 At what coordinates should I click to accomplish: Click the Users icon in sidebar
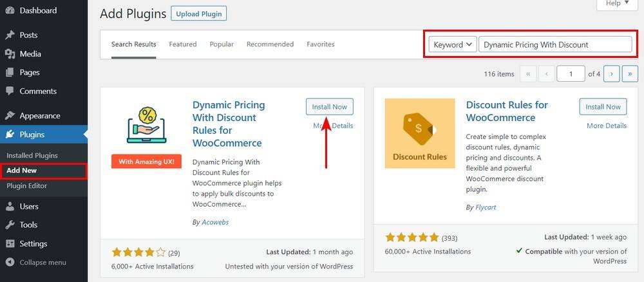(x=10, y=207)
